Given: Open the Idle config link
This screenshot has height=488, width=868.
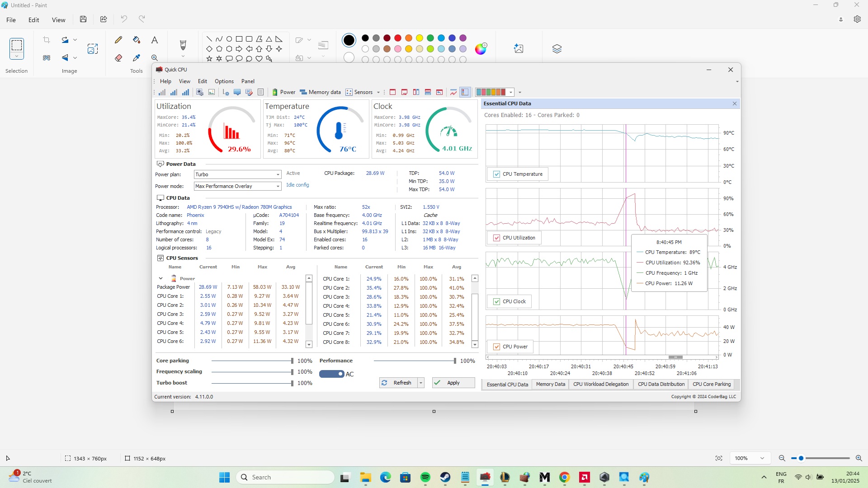Looking at the screenshot, I should pos(297,185).
